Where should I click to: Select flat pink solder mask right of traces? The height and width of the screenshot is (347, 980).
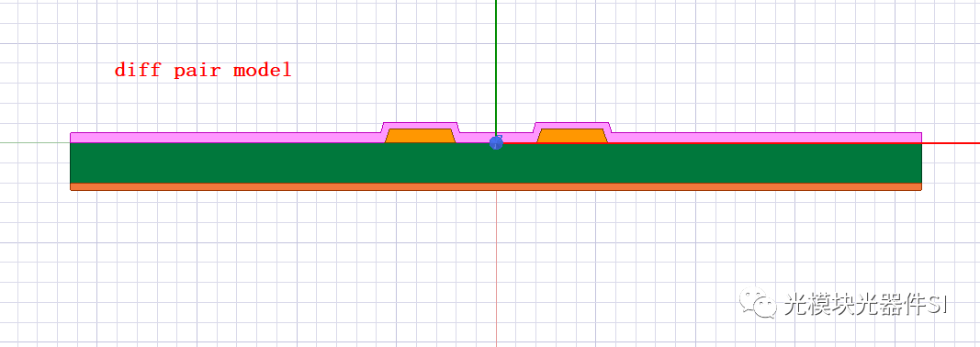coord(766,138)
